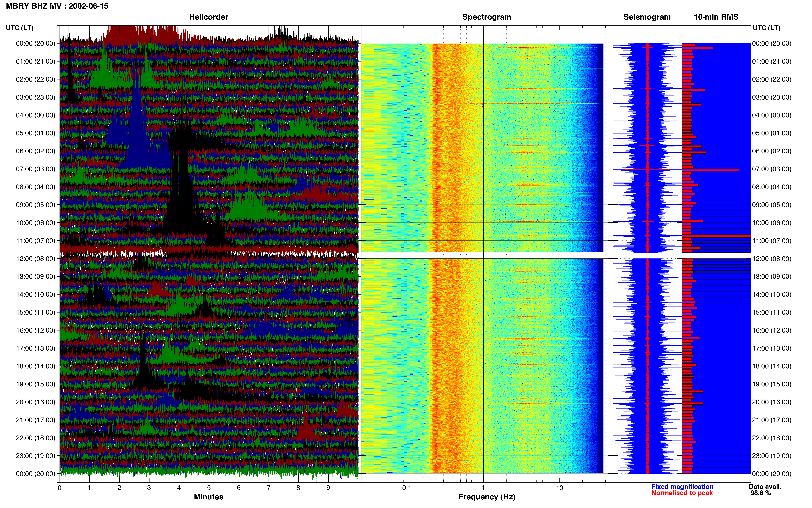
Task: Click the '10' frequency tick label
Action: click(559, 488)
